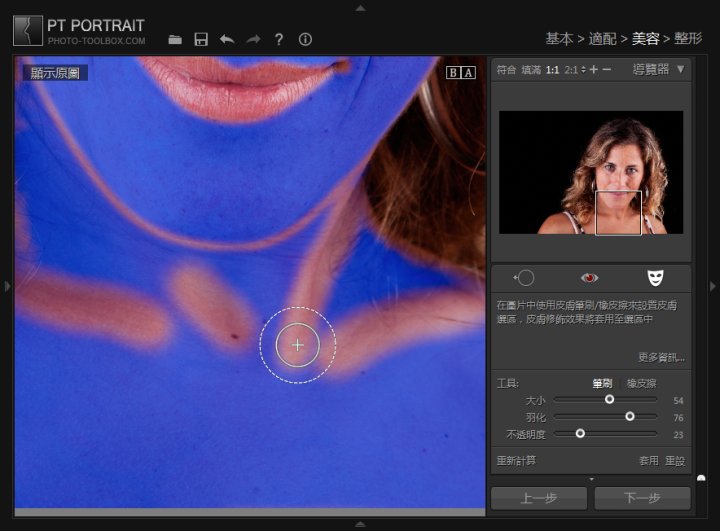
Task: Open the 2:1 zoom level dropdown
Action: (x=574, y=70)
